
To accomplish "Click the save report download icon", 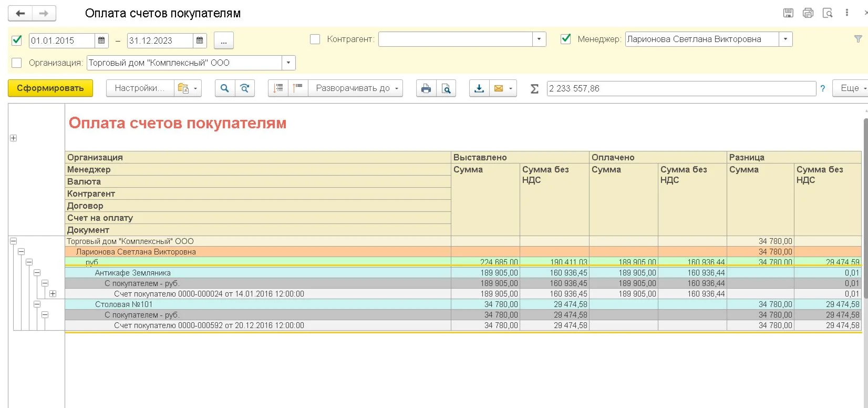I will [479, 88].
